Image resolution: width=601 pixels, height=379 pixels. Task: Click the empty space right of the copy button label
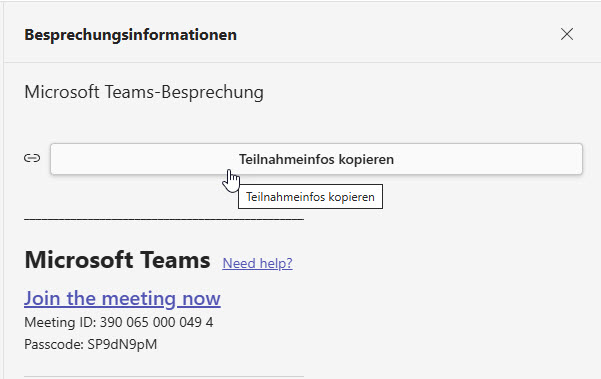point(488,159)
